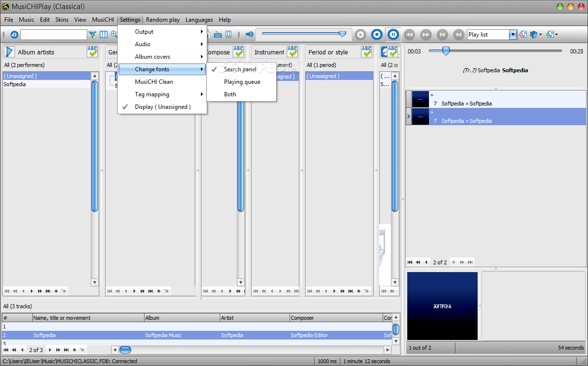Click the dice random play icon

[x=534, y=35]
